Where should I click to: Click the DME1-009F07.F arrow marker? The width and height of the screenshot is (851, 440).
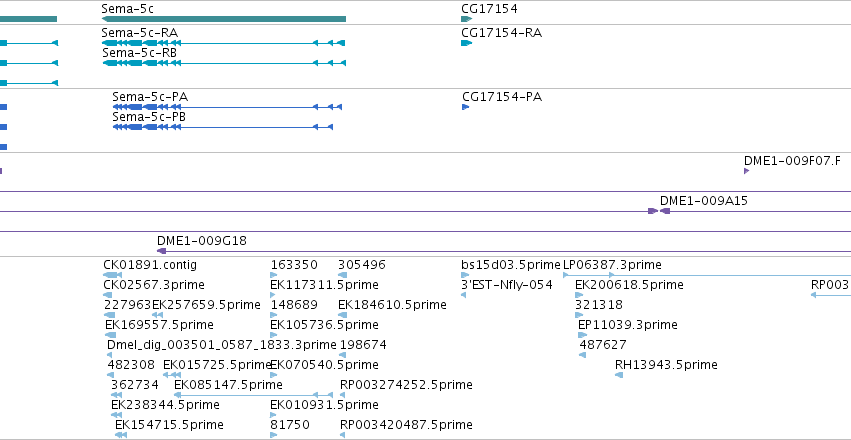tap(747, 171)
